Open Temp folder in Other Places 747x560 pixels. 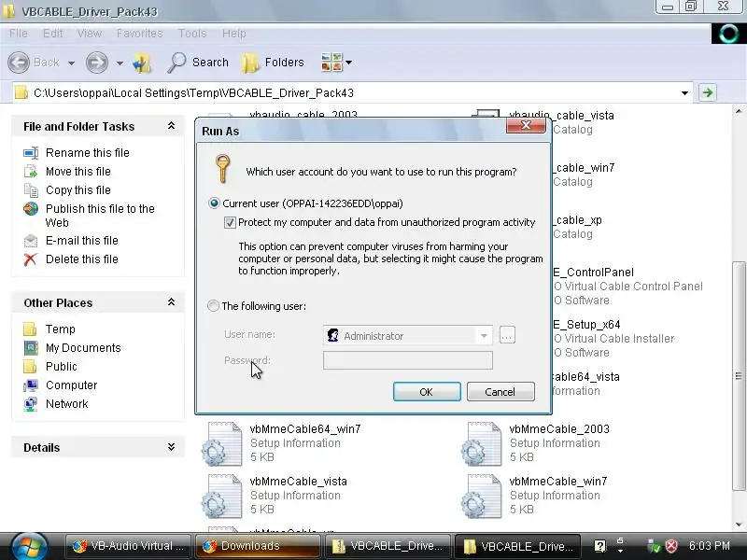60,329
